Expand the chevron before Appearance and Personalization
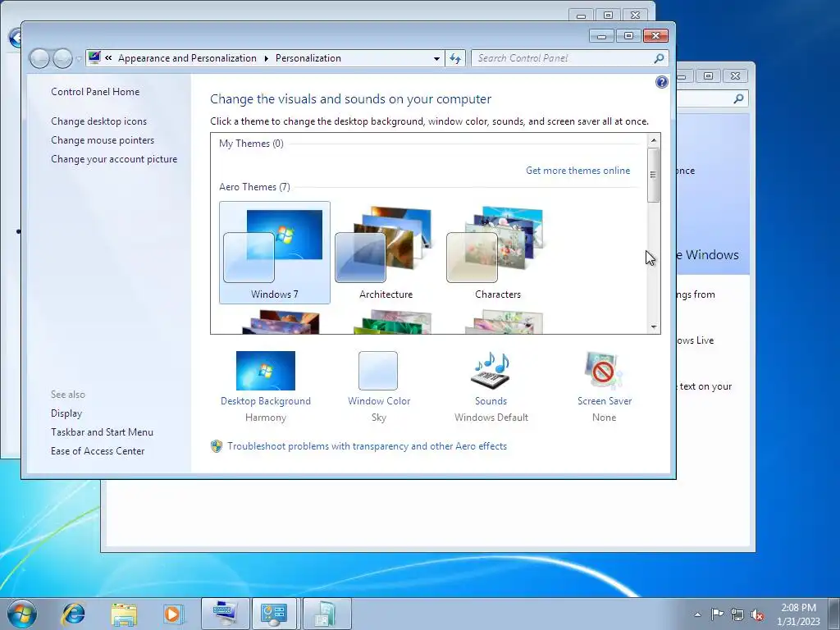The image size is (840, 630). (x=109, y=58)
